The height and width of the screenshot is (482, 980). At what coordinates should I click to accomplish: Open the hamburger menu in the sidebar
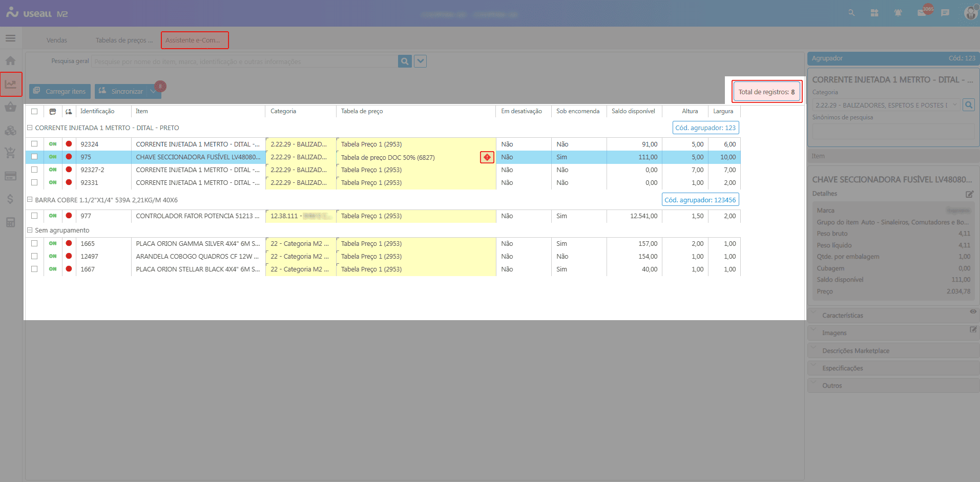coord(10,38)
